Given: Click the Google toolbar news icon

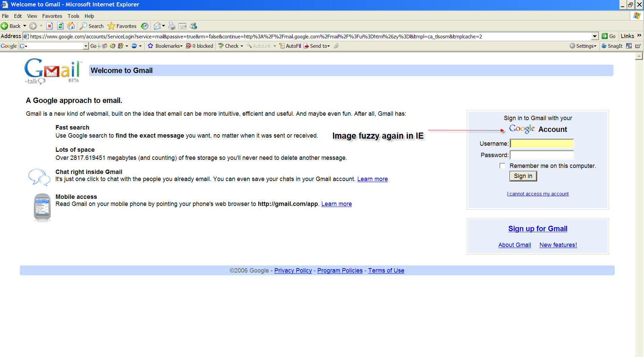Looking at the screenshot, I should 105,46.
